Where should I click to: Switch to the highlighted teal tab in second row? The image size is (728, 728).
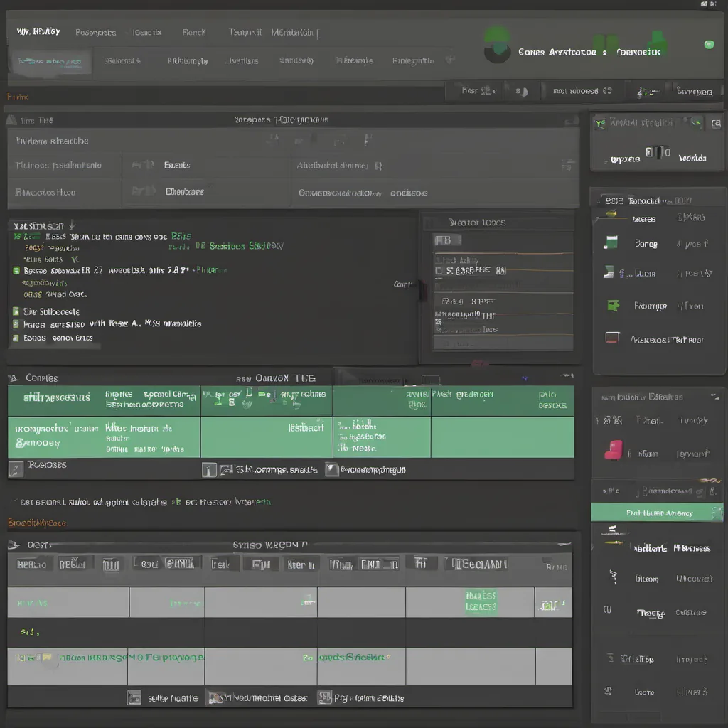(x=50, y=61)
